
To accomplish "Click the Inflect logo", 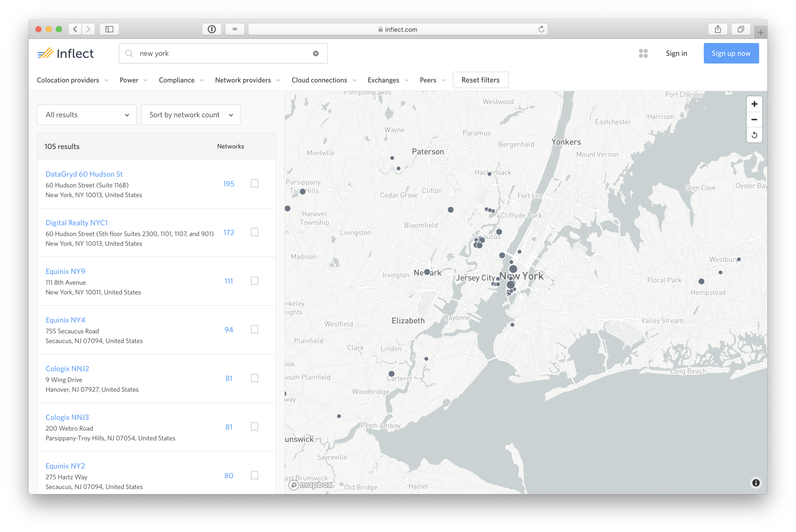I will coord(66,53).
